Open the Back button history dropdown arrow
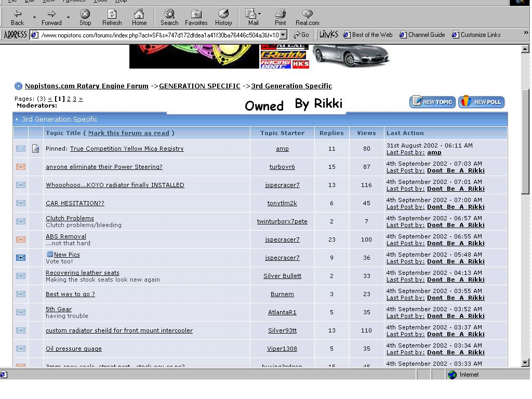Screen dimensions: 532x399 tap(34, 17)
